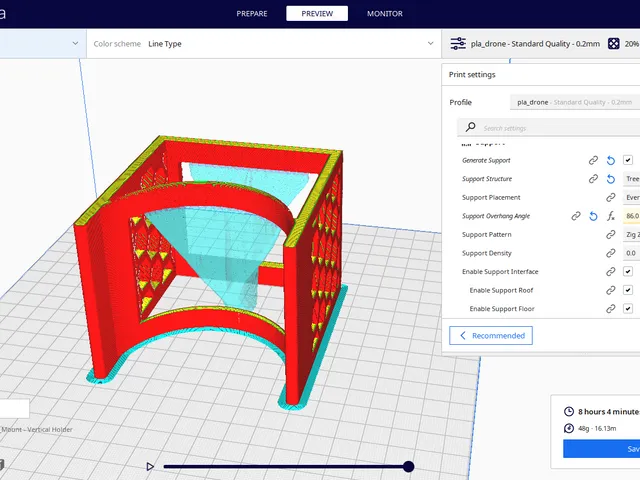
Task: Open the Support Pattern dropdown
Action: [x=631, y=234]
